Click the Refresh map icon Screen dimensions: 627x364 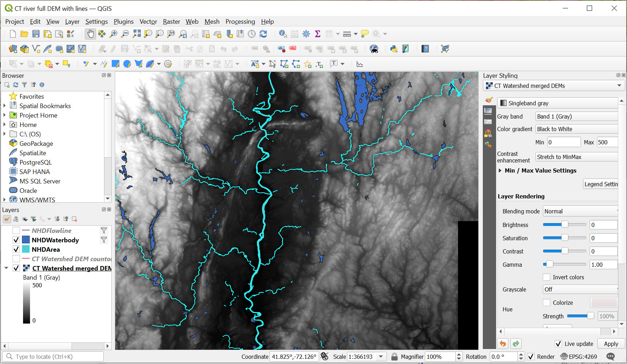coord(263,34)
